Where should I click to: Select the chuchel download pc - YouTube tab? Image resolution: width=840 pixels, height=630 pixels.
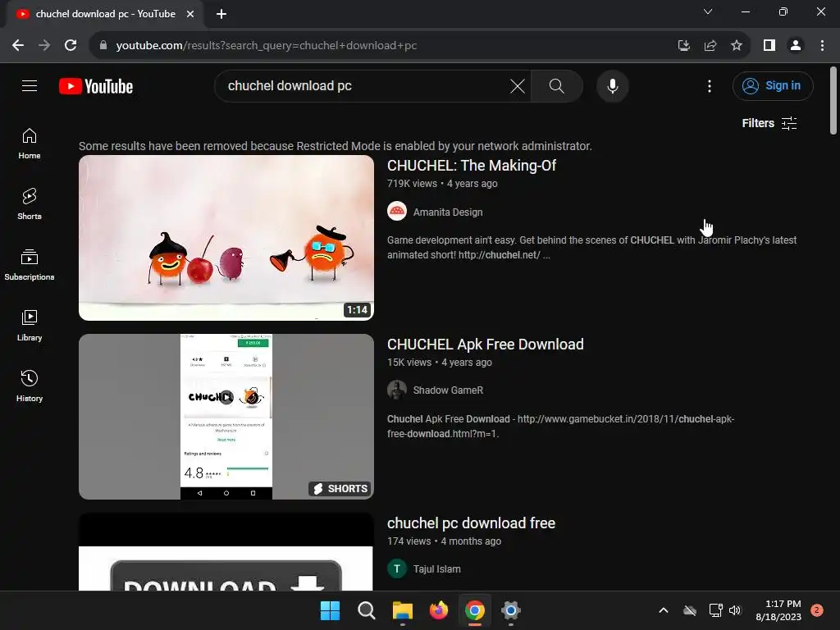click(x=105, y=14)
